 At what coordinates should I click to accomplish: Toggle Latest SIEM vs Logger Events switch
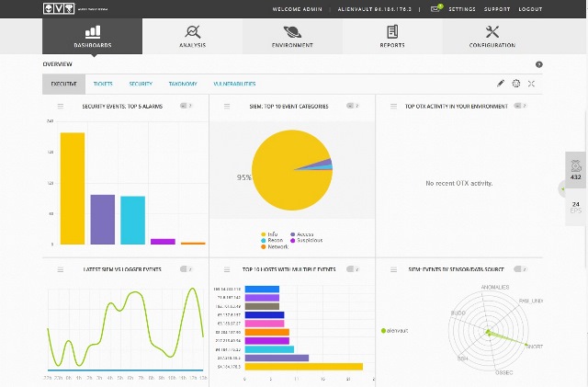point(187,269)
